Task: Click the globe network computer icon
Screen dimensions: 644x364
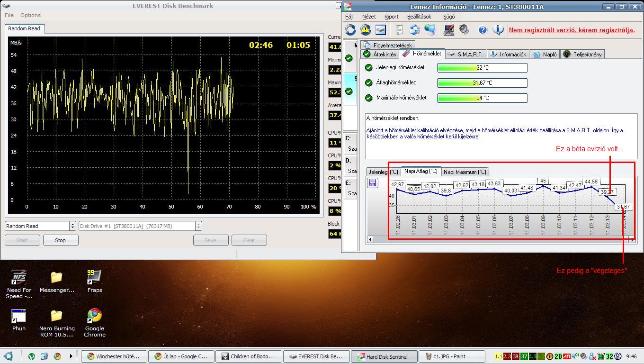Action: point(429,30)
